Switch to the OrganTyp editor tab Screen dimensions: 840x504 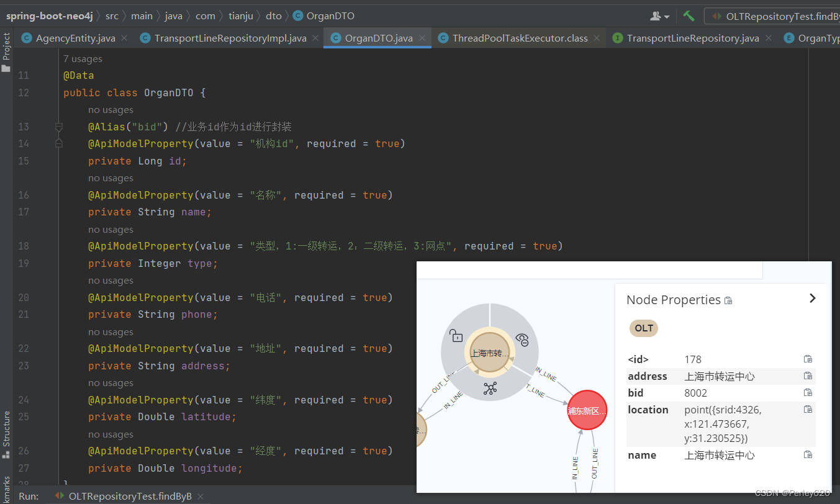(811, 38)
